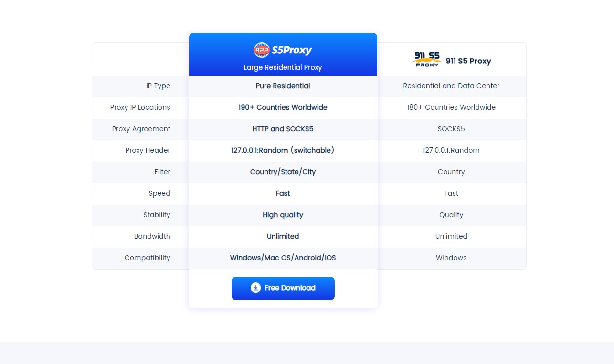Click the 'Residential and Data Center' cell
614x364 pixels.
pos(451,86)
